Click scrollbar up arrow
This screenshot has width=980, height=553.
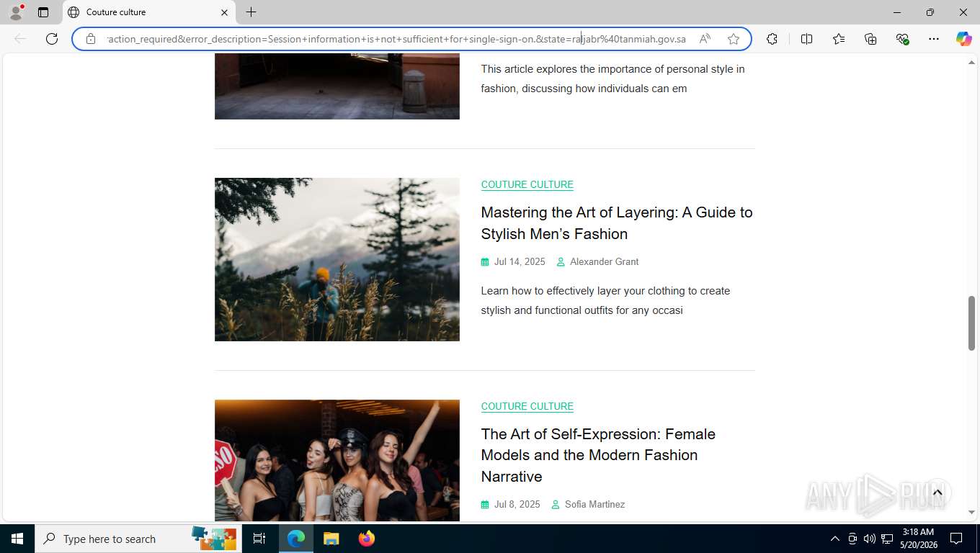click(971, 63)
